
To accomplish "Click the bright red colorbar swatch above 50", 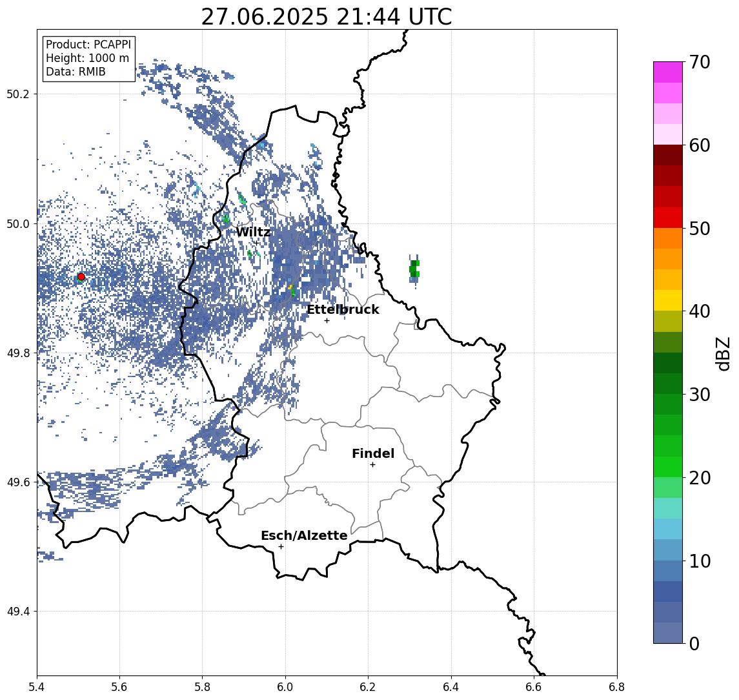I will pyautogui.click(x=668, y=218).
